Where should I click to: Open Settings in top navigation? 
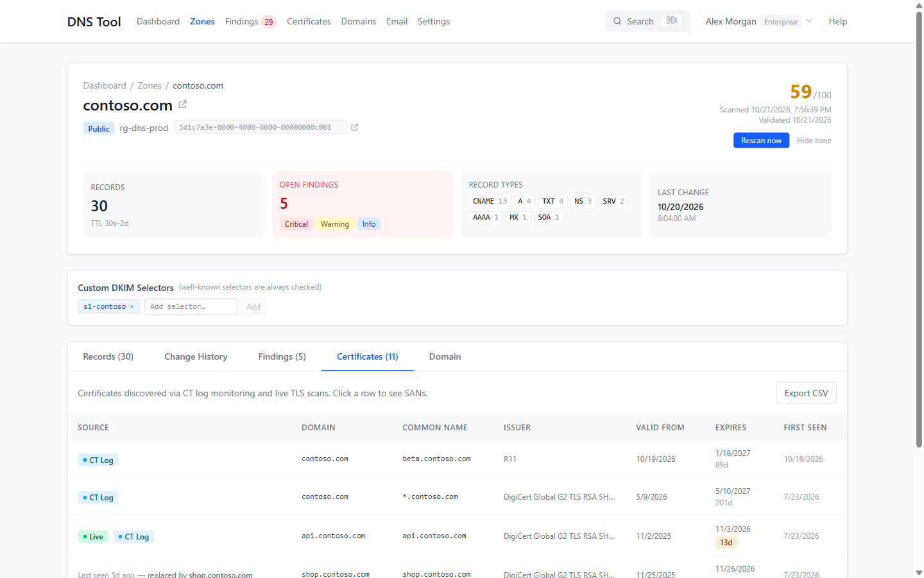434,21
